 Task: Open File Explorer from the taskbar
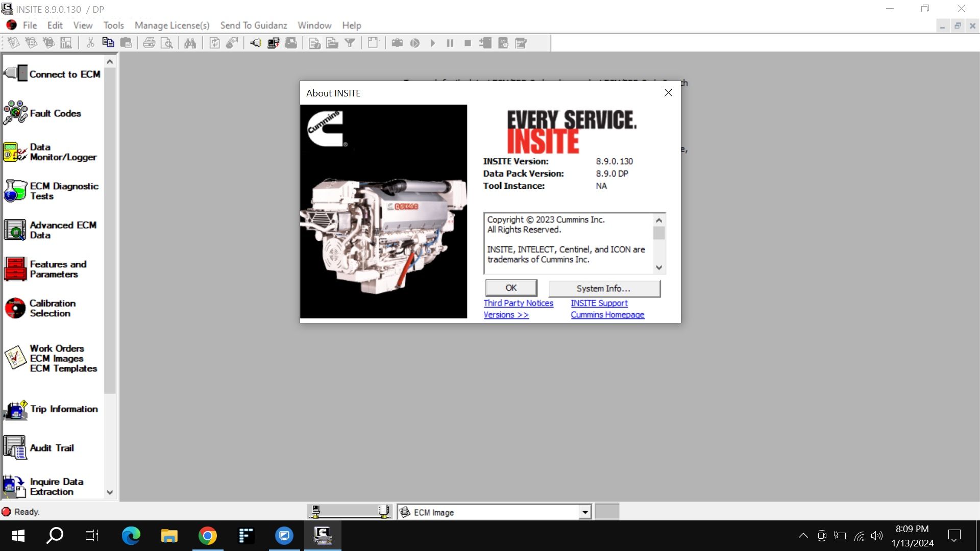(x=169, y=536)
